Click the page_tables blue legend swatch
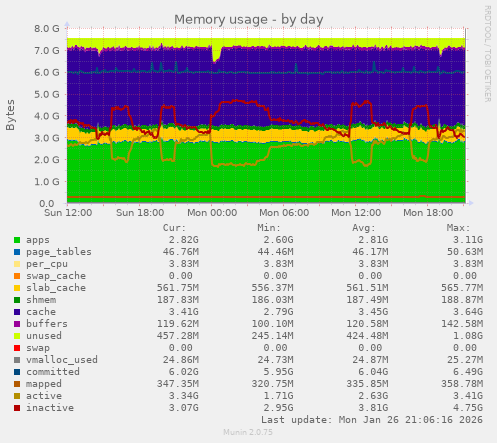The height and width of the screenshot is (443, 497). point(17,252)
